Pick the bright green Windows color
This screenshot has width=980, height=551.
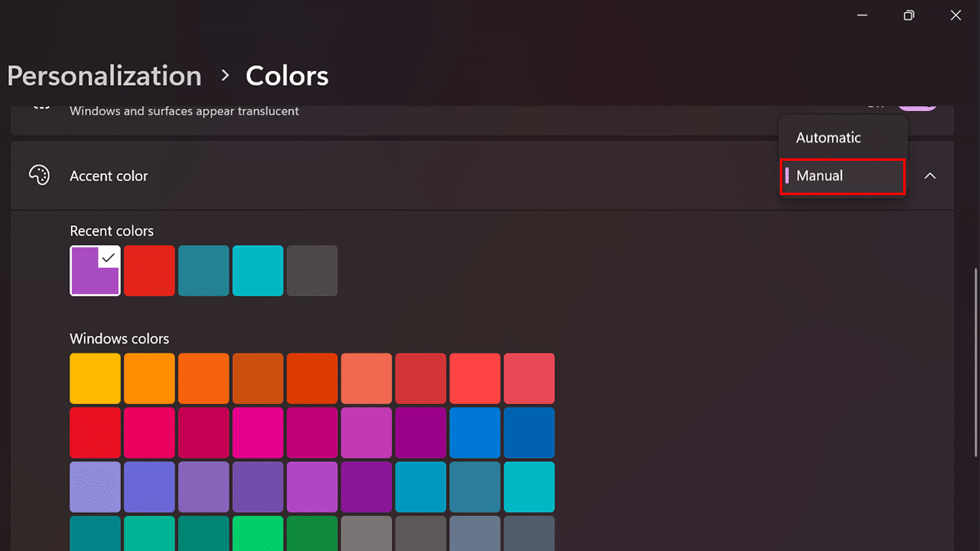click(x=258, y=533)
